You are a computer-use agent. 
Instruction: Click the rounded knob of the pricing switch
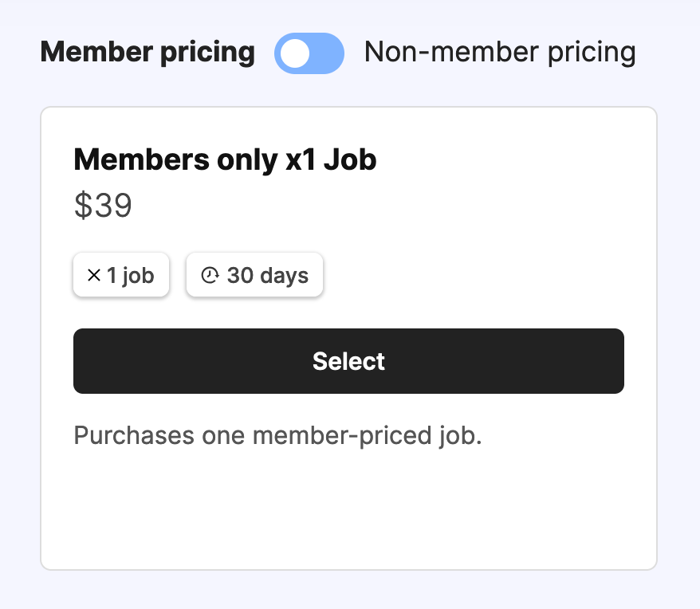296,53
